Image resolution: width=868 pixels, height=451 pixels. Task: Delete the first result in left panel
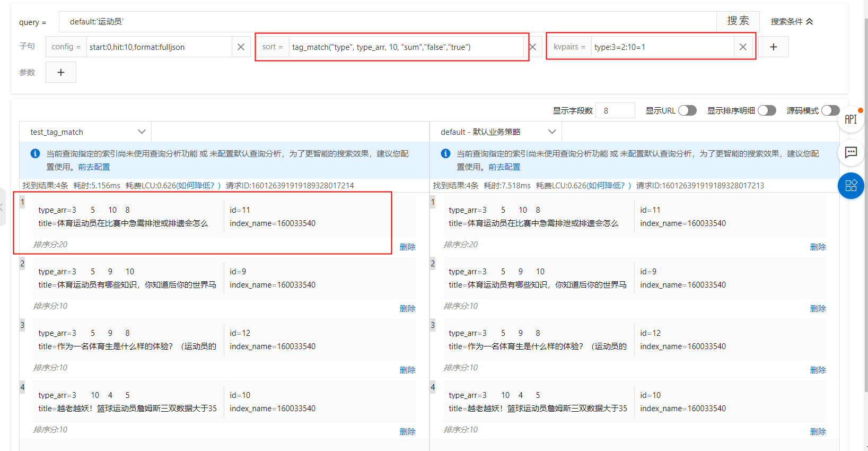point(407,247)
